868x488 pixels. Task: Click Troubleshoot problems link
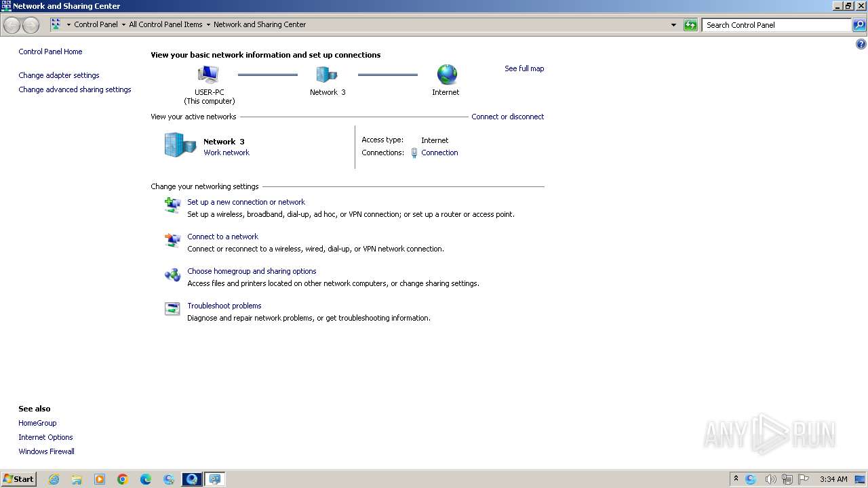[x=224, y=306]
